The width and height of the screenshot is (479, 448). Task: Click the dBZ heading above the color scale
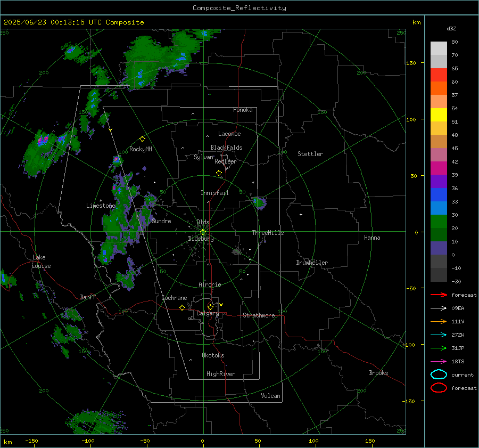(x=451, y=28)
